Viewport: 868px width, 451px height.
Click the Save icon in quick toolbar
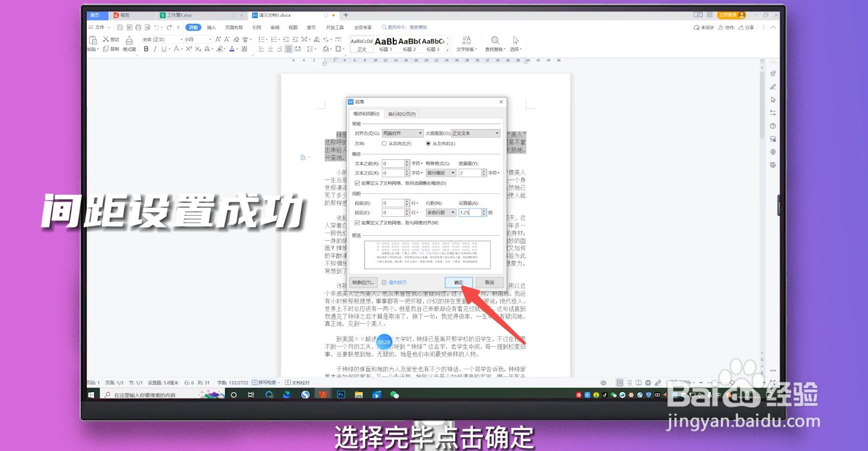[120, 27]
